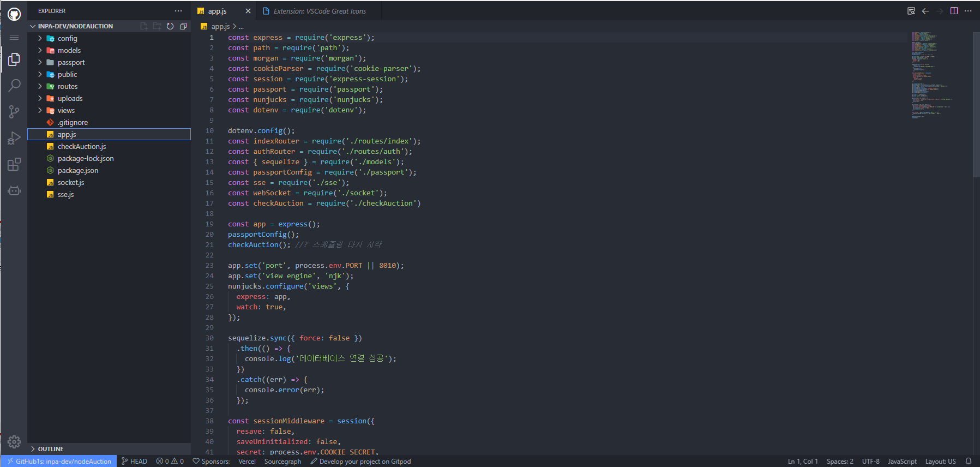Image resolution: width=980 pixels, height=467 pixels.
Task: Click 'sessionMiddleware' on line 38
Action: pyautogui.click(x=288, y=421)
